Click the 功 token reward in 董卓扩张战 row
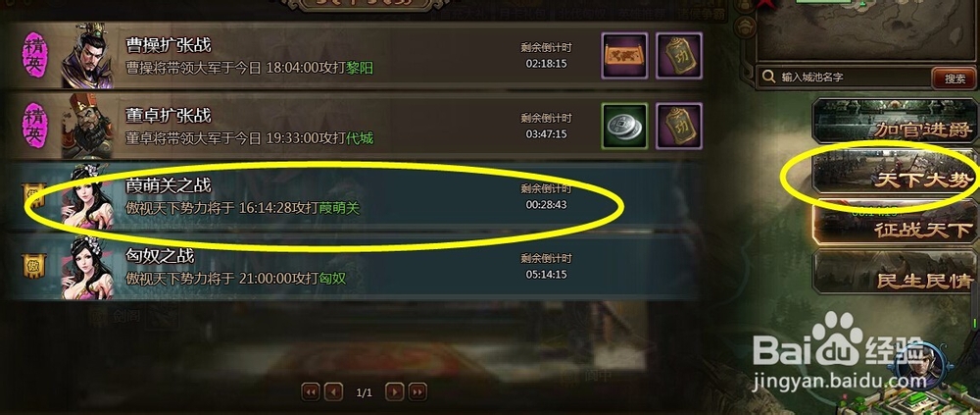Image resolution: width=980 pixels, height=415 pixels. coord(679,127)
